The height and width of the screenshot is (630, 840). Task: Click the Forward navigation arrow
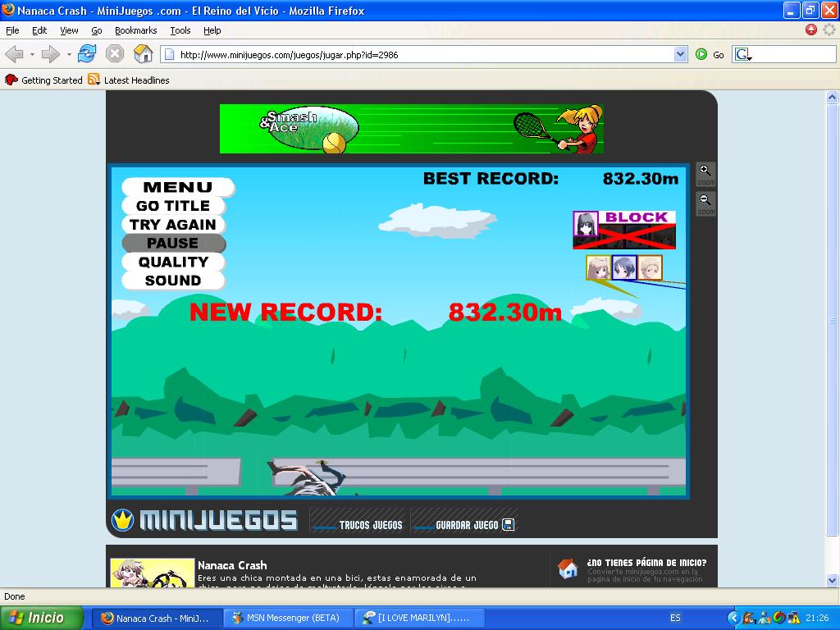(x=50, y=54)
